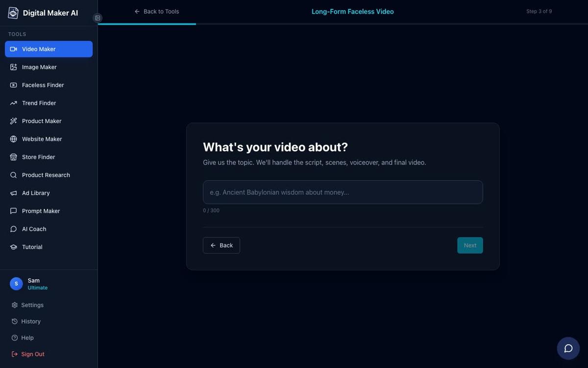
Task: Click the Image Maker icon in sidebar
Action: point(13,67)
